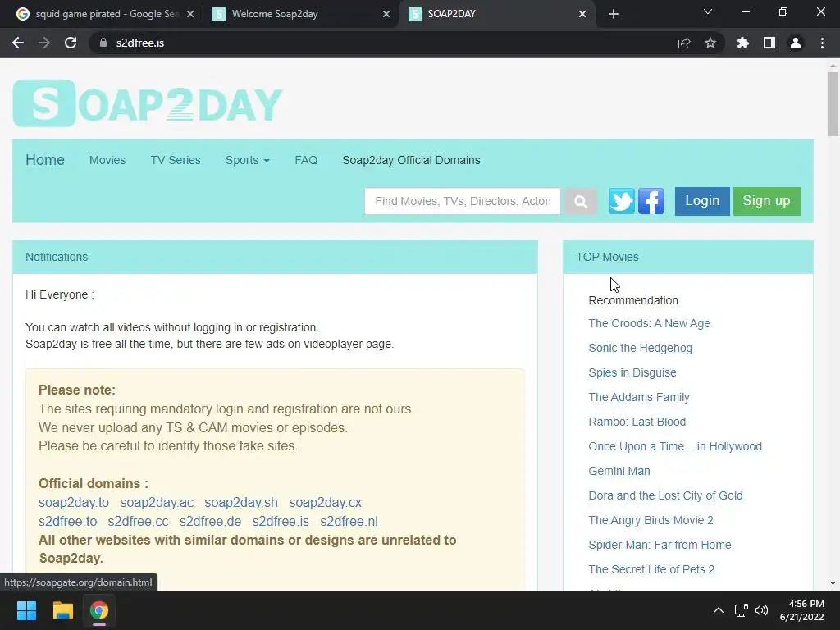Open The Angry Birds Movie 2 link
This screenshot has width=840, height=630.
tap(651, 521)
